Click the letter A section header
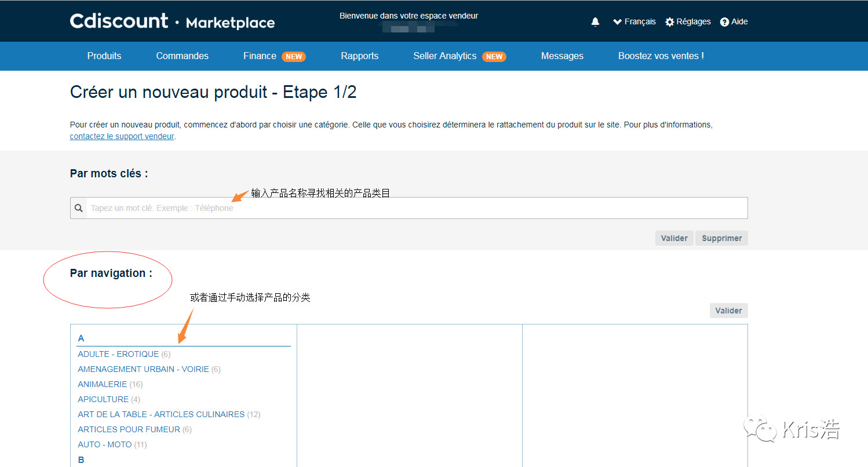The height and width of the screenshot is (467, 868). coord(81,338)
